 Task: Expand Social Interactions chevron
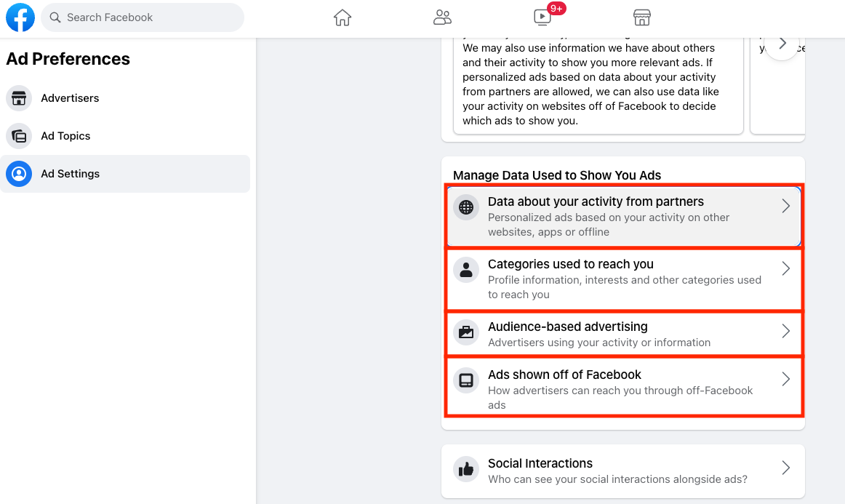pyautogui.click(x=785, y=468)
